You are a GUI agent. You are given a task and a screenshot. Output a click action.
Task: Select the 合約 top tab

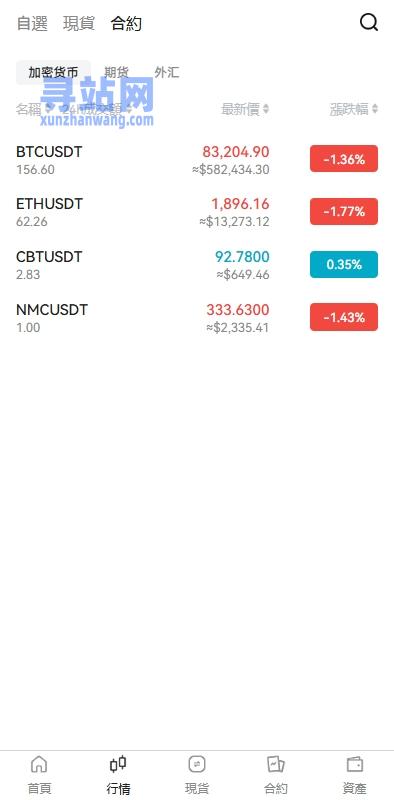pos(126,23)
